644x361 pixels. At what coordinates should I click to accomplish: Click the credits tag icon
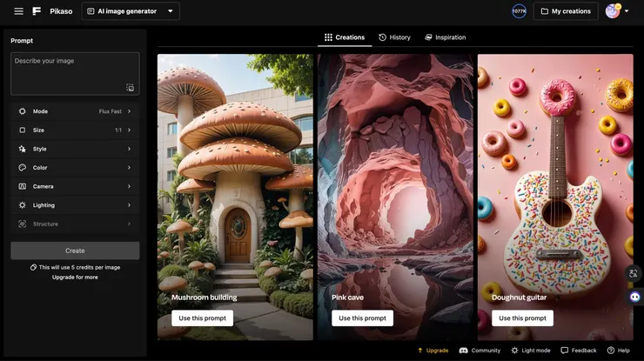(x=33, y=267)
